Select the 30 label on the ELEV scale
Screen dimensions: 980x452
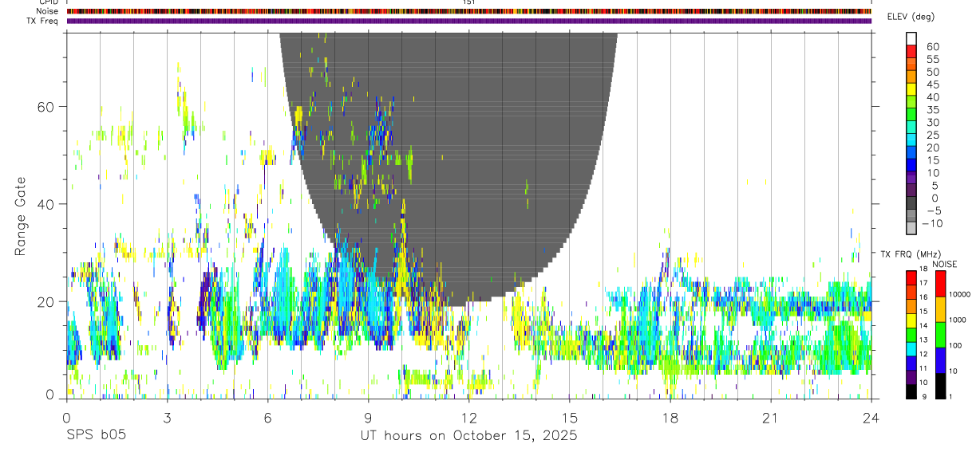click(x=932, y=122)
